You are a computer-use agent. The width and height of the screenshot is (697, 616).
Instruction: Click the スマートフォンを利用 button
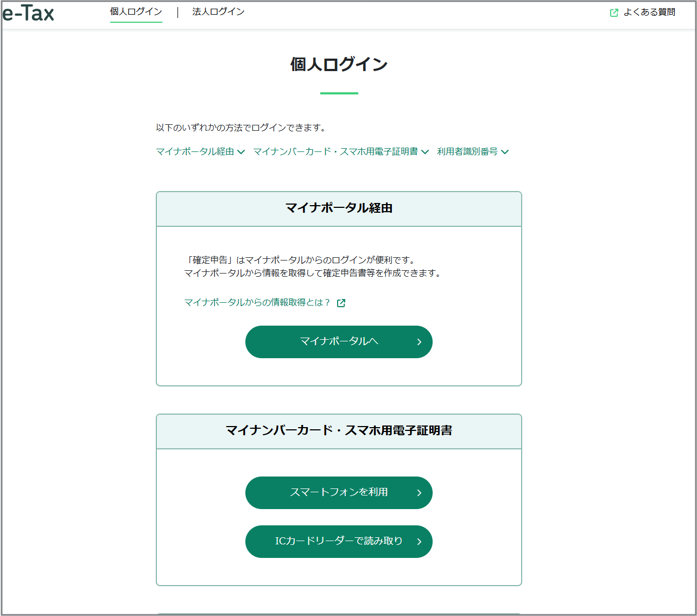[339, 493]
